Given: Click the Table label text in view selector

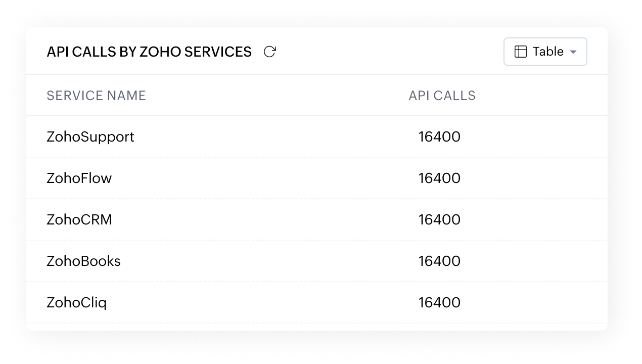Looking at the screenshot, I should pyautogui.click(x=548, y=52).
